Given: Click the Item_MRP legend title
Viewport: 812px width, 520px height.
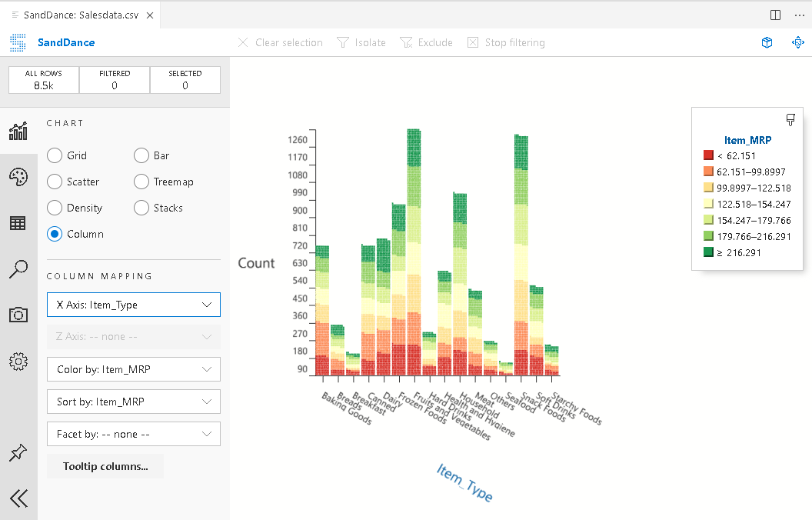Looking at the screenshot, I should [747, 140].
